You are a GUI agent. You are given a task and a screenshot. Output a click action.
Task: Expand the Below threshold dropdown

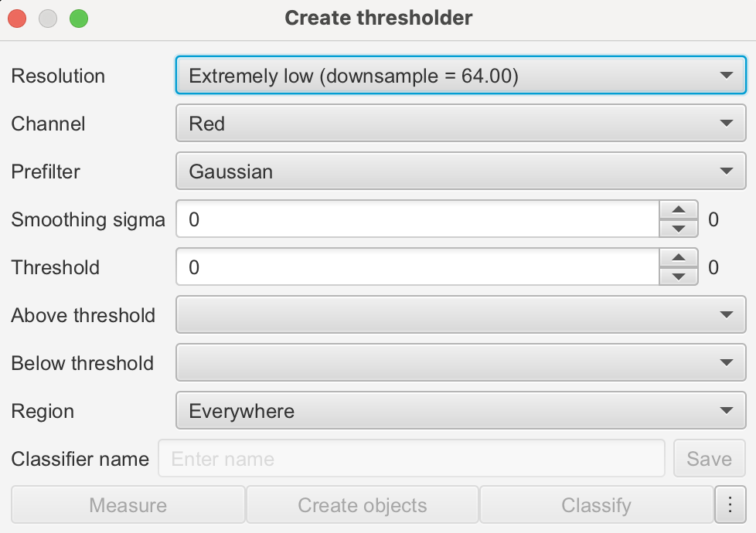click(x=460, y=362)
